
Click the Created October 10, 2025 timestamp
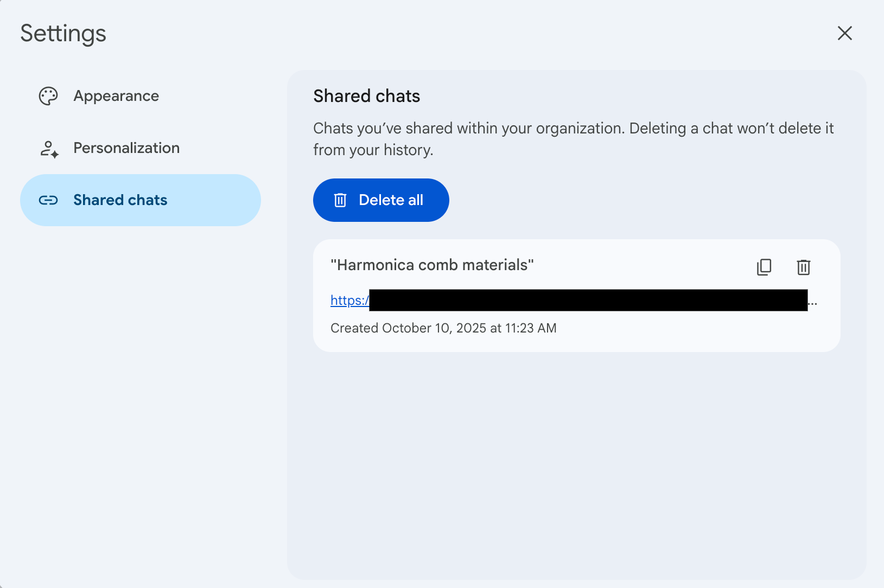[443, 328]
